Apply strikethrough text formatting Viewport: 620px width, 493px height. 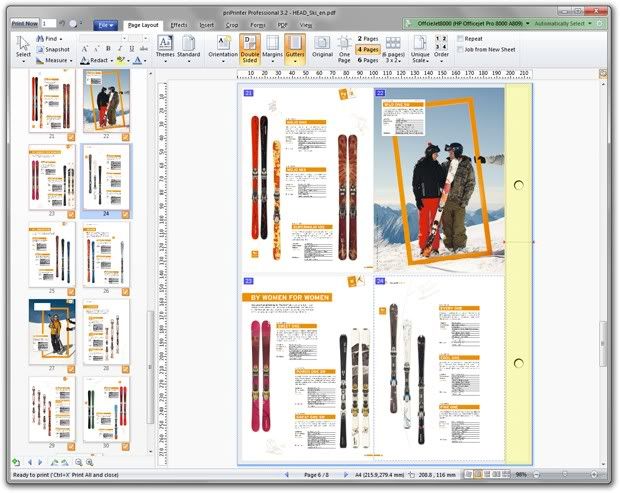click(144, 48)
